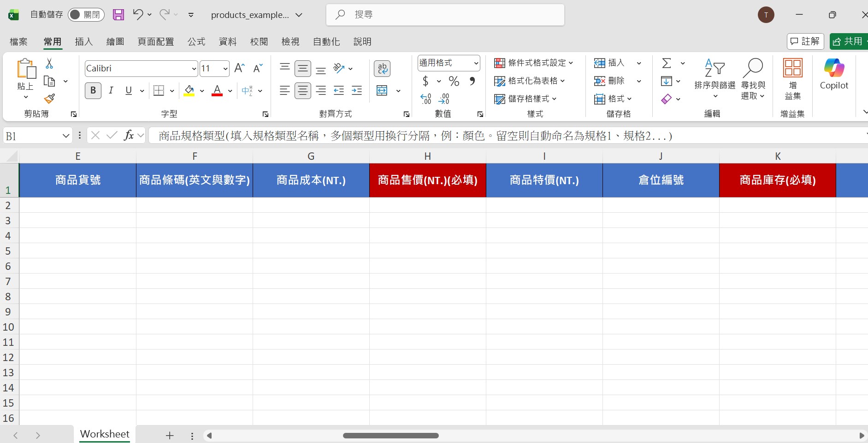Toggle Italic formatting button

(111, 91)
